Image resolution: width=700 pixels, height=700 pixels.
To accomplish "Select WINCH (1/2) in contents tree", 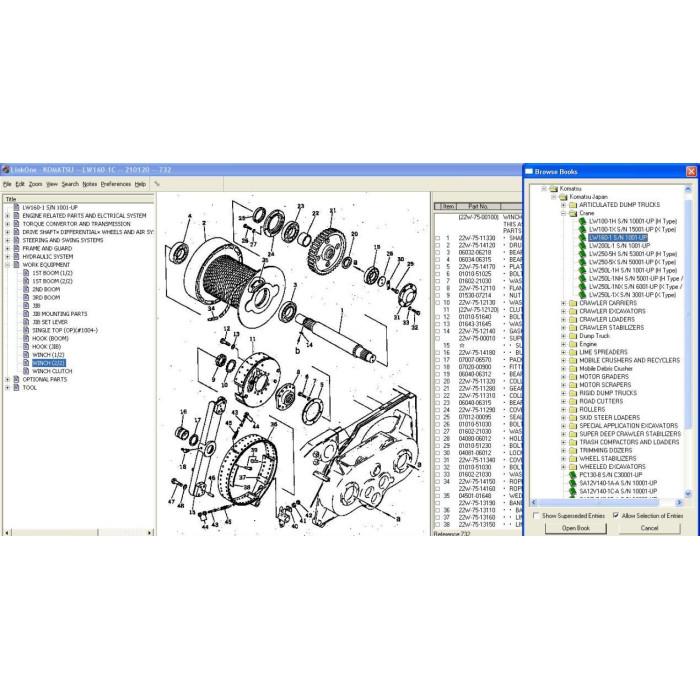I will 48,355.
